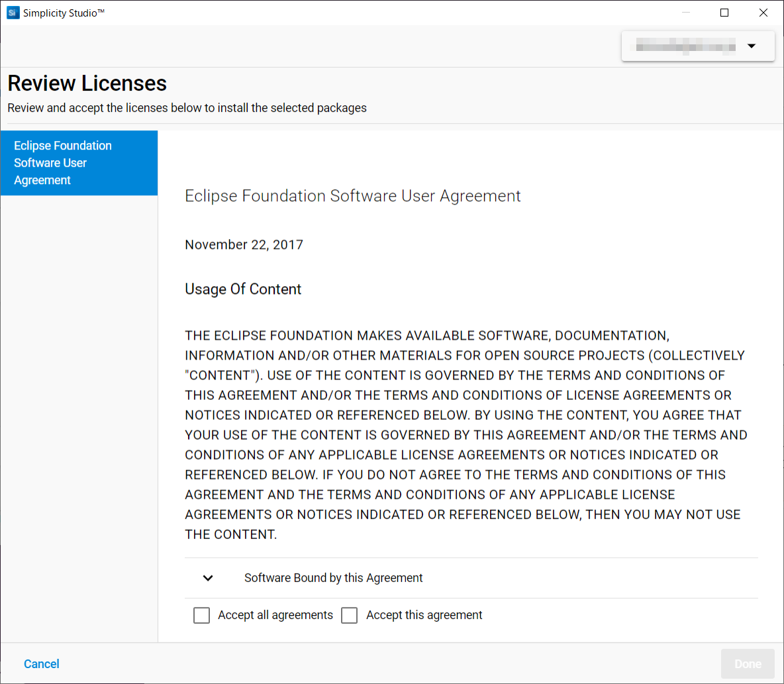Check the Accept all agreements checkbox
The height and width of the screenshot is (684, 784).
coord(201,615)
